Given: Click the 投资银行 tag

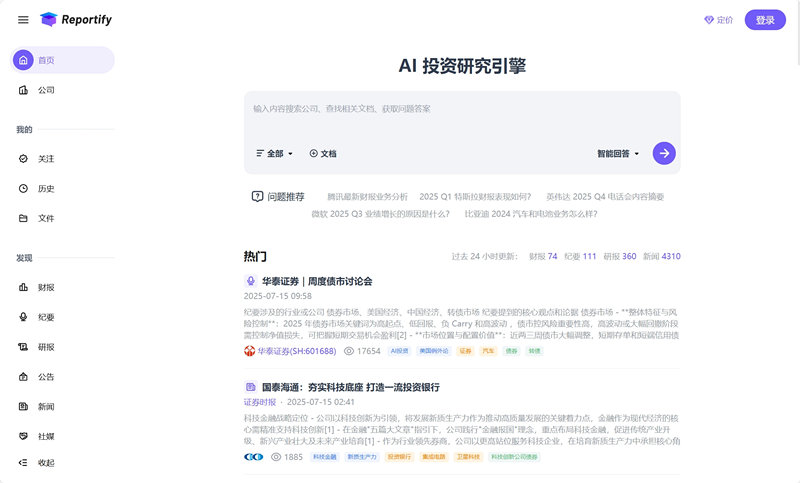Looking at the screenshot, I should (399, 457).
